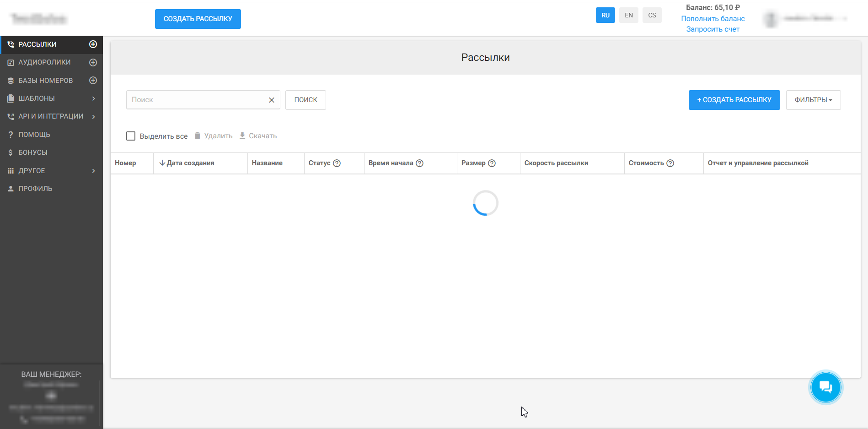This screenshot has width=868, height=429.
Task: Open the Фильтры dropdown
Action: pos(813,100)
